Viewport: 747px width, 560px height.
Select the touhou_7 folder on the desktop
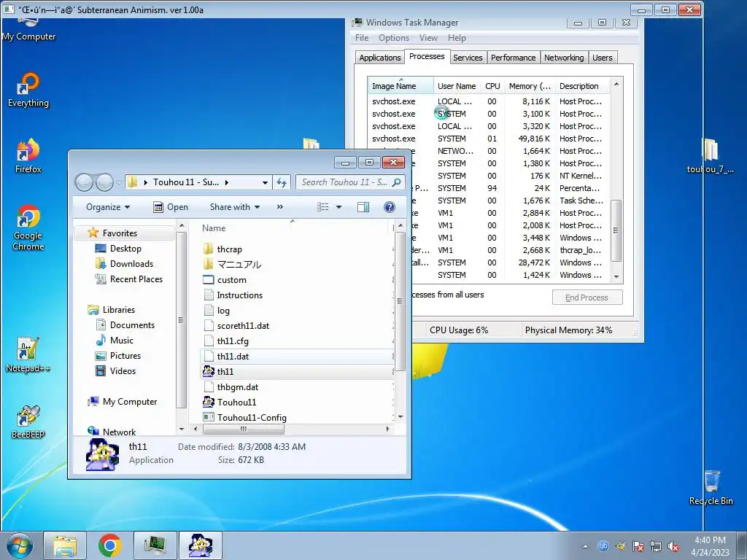click(x=711, y=156)
